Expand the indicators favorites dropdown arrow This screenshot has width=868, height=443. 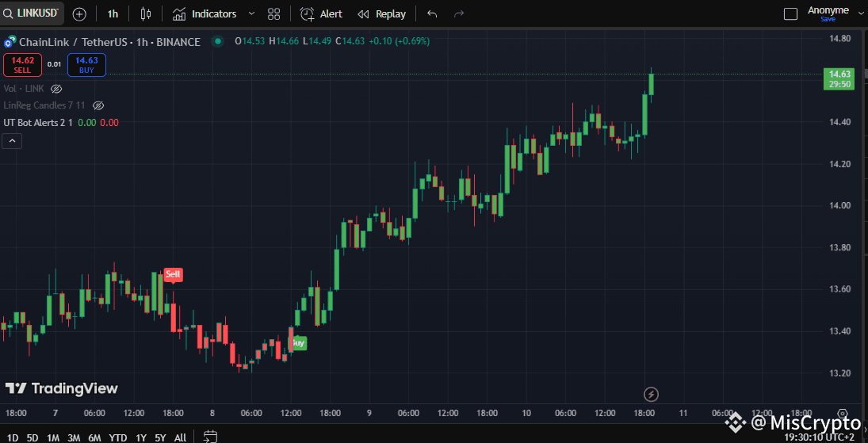251,13
